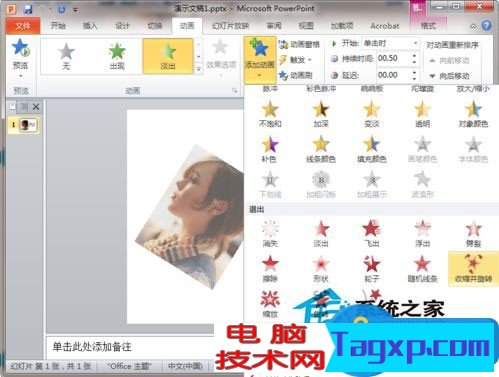Switch to the 审阅 ribbon tab
499x377 pixels.
pyautogui.click(x=274, y=26)
